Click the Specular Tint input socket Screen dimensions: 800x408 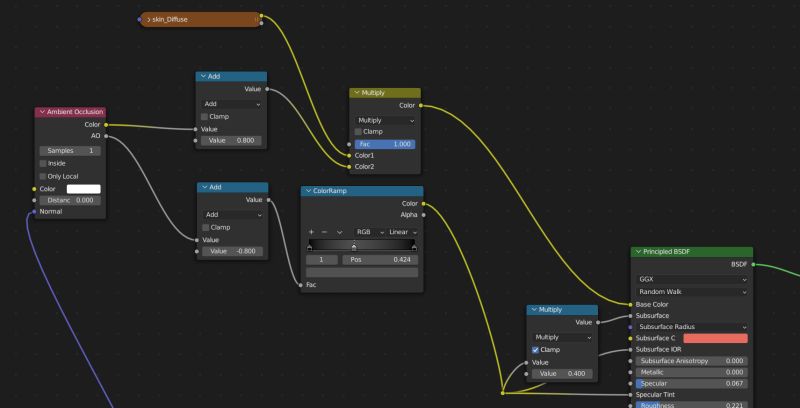coord(631,395)
